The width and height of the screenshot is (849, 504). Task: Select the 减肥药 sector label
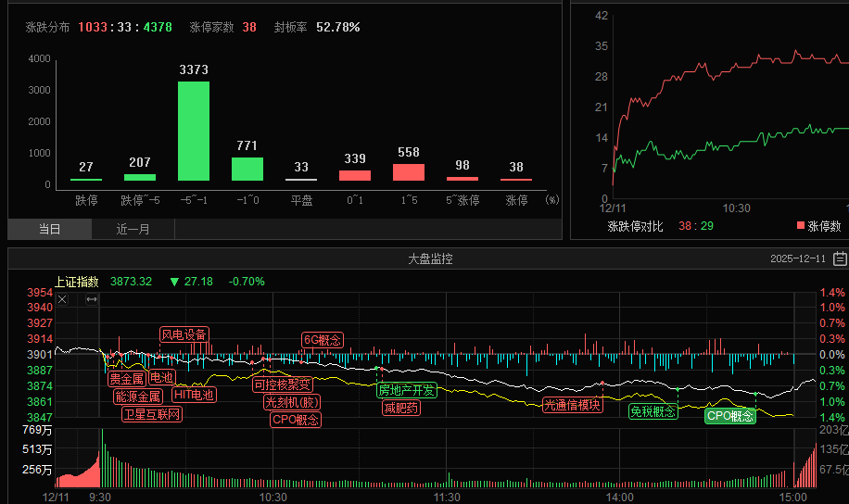pyautogui.click(x=401, y=408)
